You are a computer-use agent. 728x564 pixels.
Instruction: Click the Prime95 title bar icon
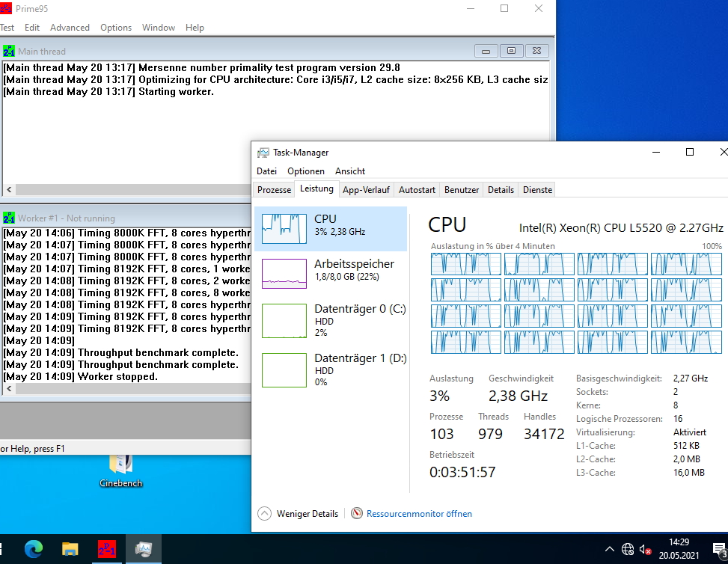click(x=6, y=8)
